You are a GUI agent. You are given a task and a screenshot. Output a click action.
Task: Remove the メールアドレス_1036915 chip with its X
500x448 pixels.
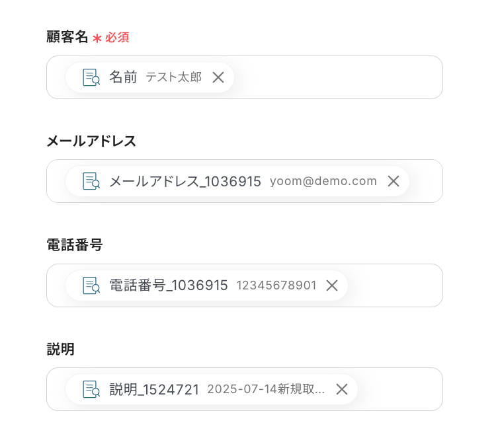point(394,181)
